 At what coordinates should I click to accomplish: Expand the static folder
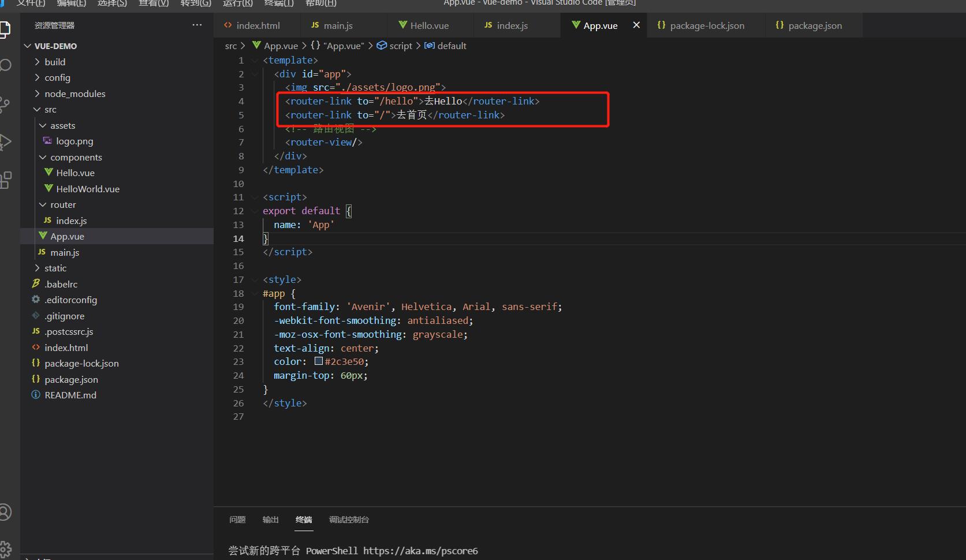(38, 268)
